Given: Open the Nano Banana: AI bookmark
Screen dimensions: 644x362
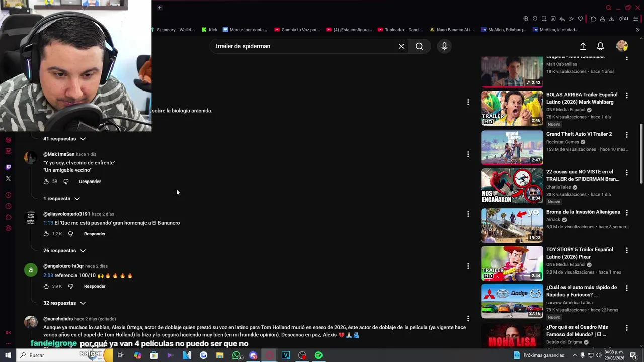Looking at the screenshot, I should click(x=451, y=30).
